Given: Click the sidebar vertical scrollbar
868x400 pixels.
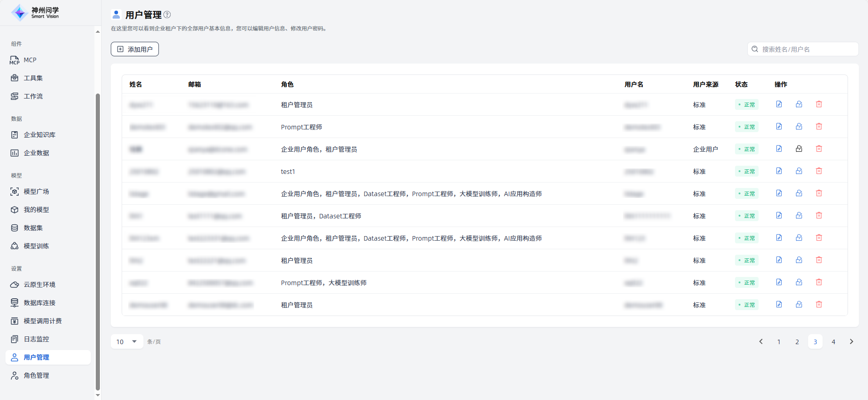Looking at the screenshot, I should click(98, 241).
